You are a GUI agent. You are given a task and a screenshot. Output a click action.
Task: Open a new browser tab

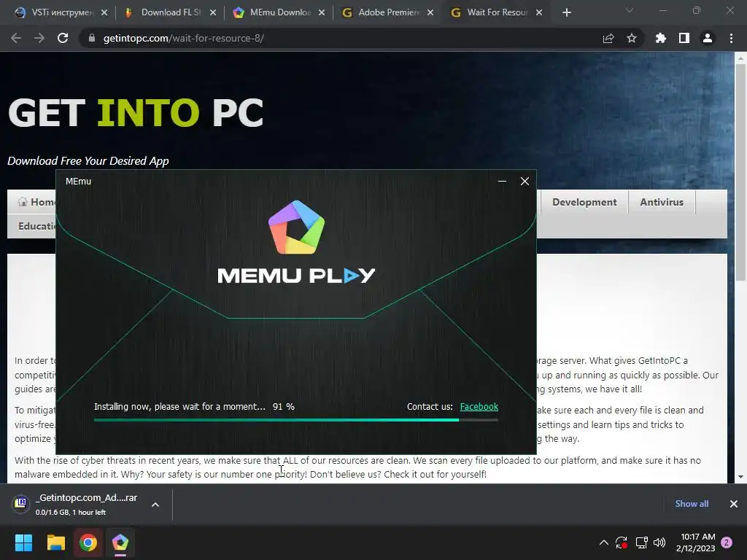566,12
